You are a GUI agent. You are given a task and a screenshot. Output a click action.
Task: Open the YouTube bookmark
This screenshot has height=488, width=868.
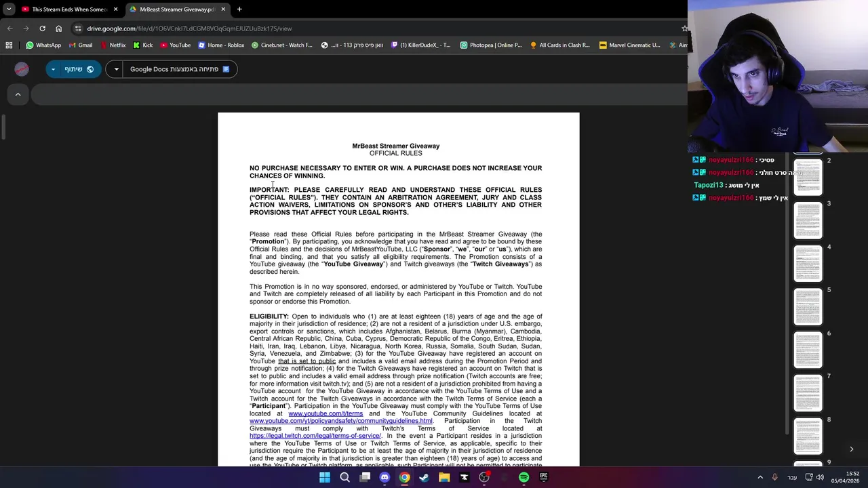[x=176, y=45]
